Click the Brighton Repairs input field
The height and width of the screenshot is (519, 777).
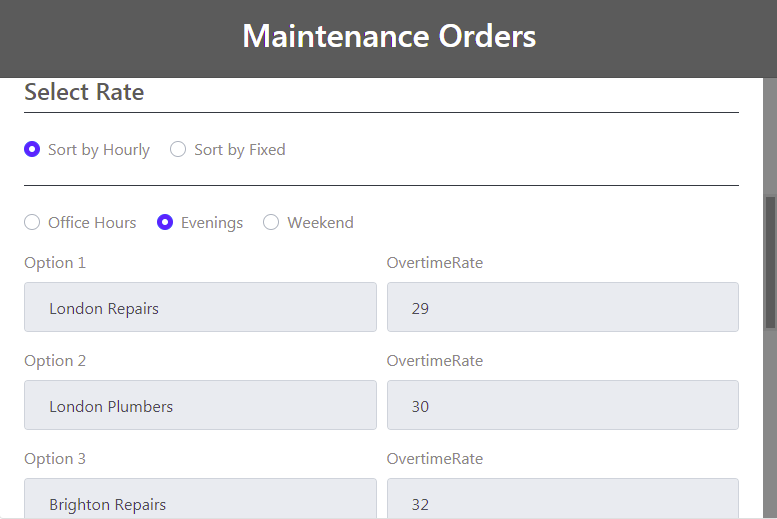click(200, 500)
